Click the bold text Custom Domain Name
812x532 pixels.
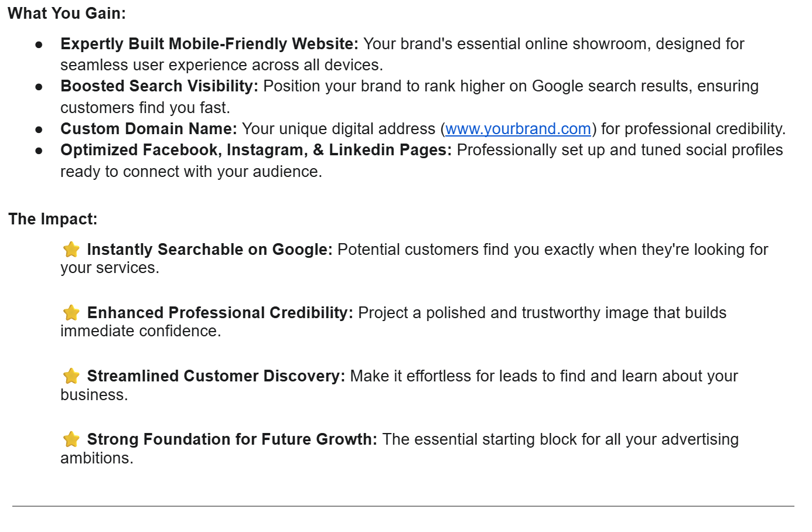(149, 129)
